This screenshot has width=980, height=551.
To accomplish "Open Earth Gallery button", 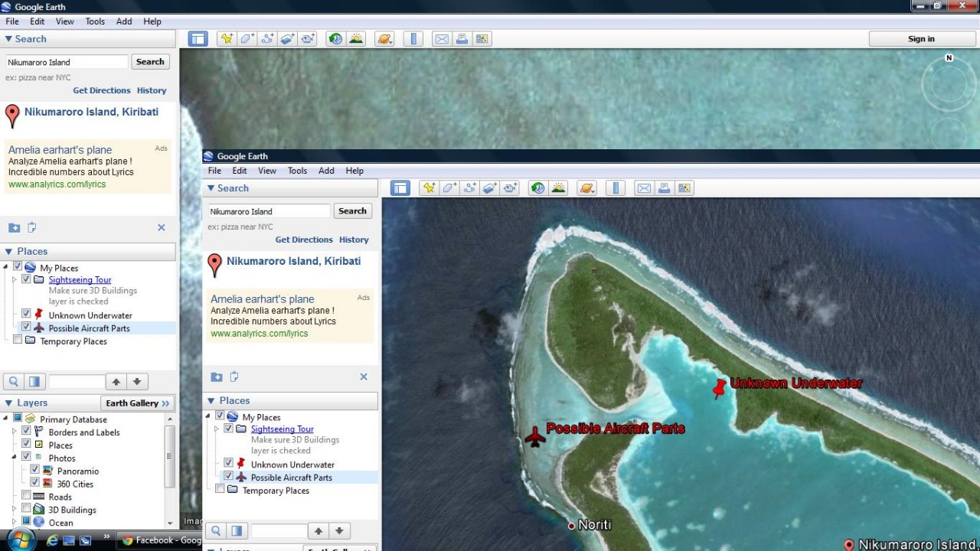I will 138,403.
